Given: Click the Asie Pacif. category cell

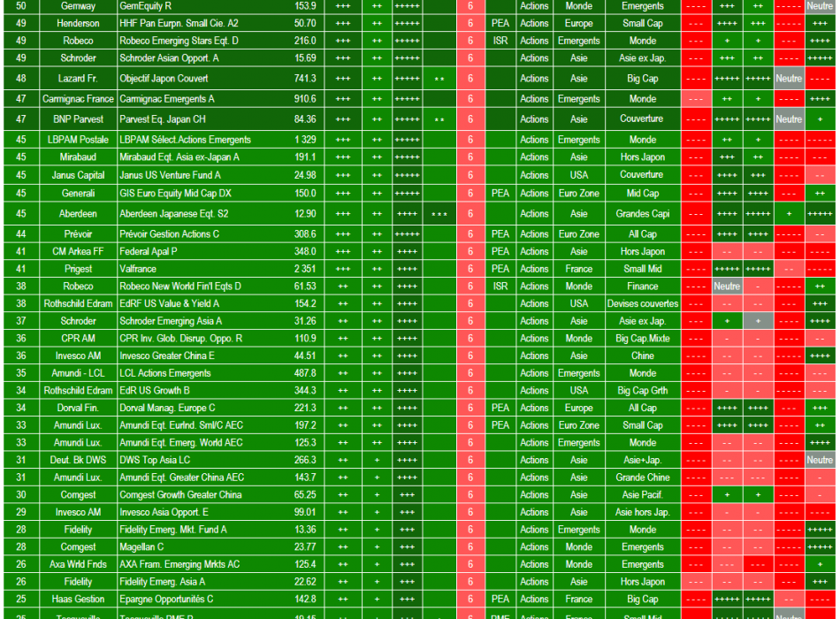Looking at the screenshot, I should click(x=643, y=494).
